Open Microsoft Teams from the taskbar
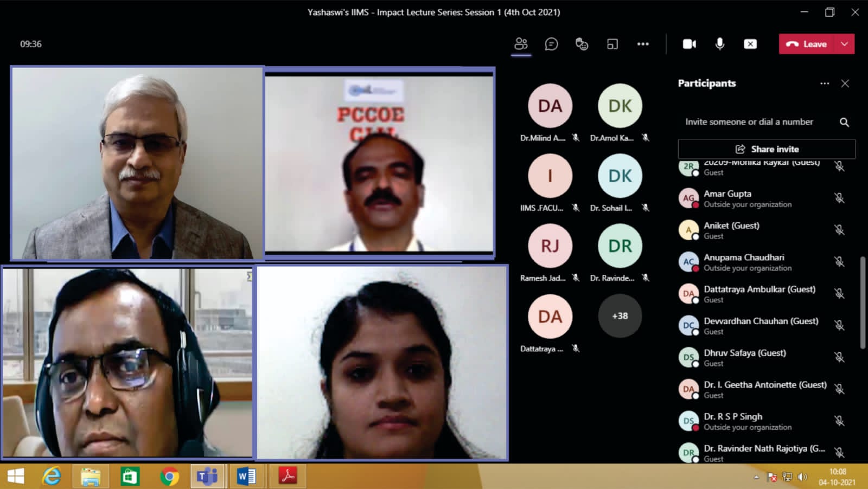 207,477
